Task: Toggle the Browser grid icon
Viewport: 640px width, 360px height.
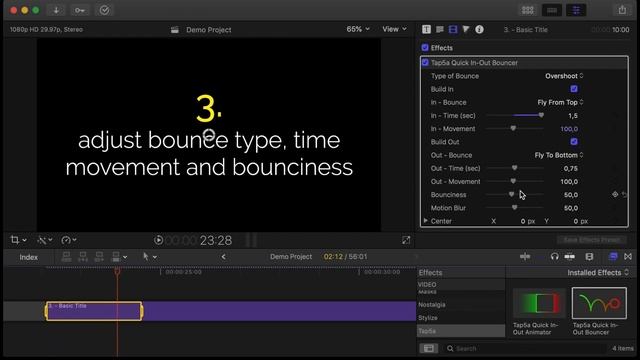Action: click(527, 10)
